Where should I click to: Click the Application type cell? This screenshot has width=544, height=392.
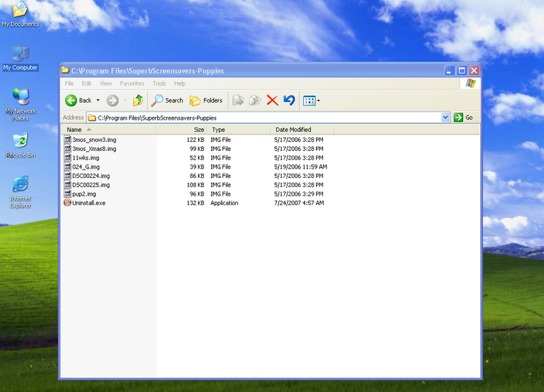(x=224, y=202)
